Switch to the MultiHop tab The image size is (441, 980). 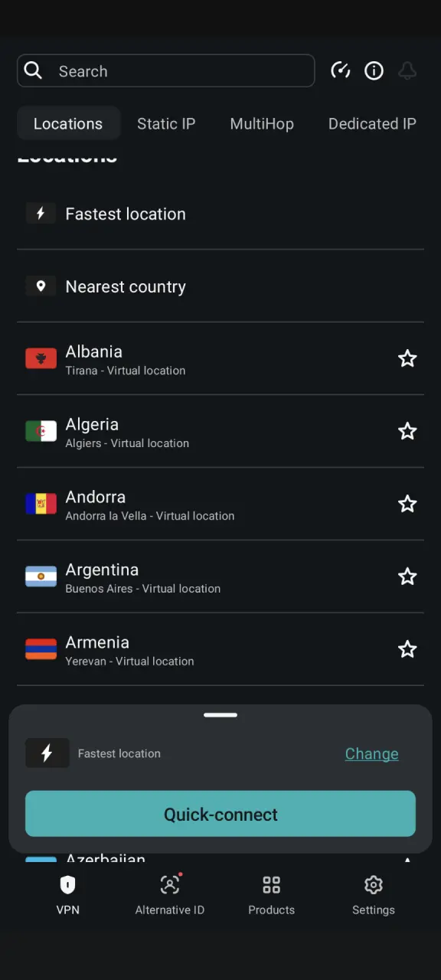point(262,123)
